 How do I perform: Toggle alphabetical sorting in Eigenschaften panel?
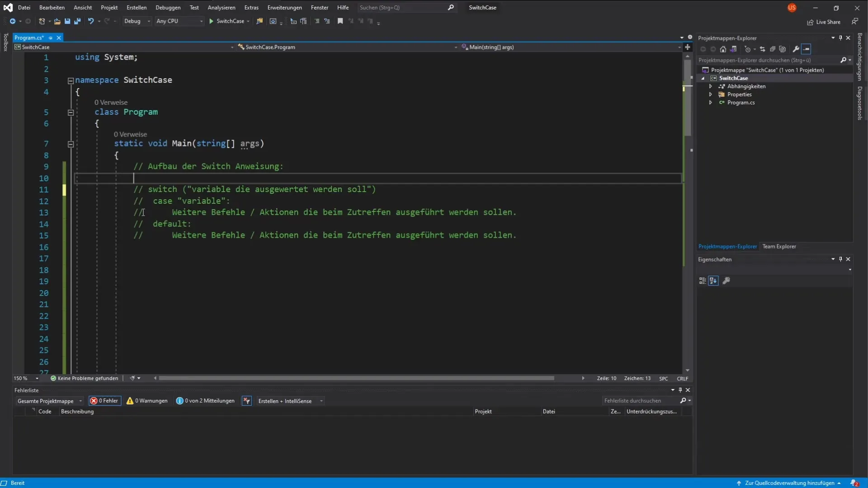coord(713,281)
